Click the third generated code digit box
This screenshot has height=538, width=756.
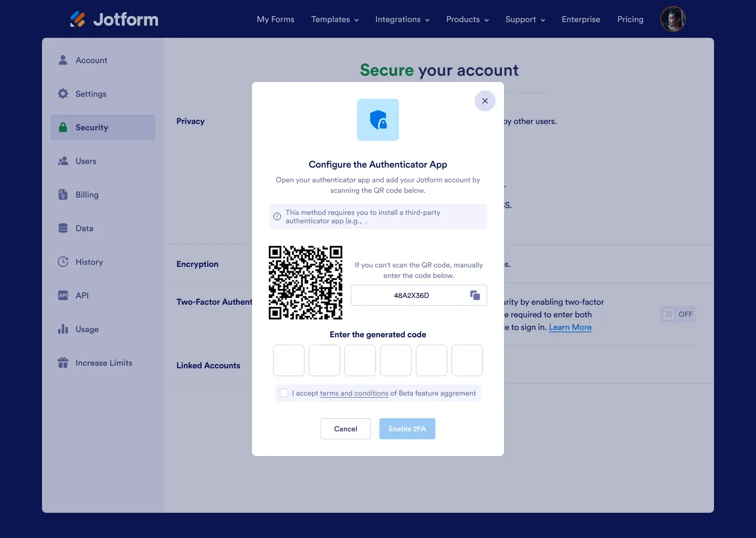coord(360,360)
